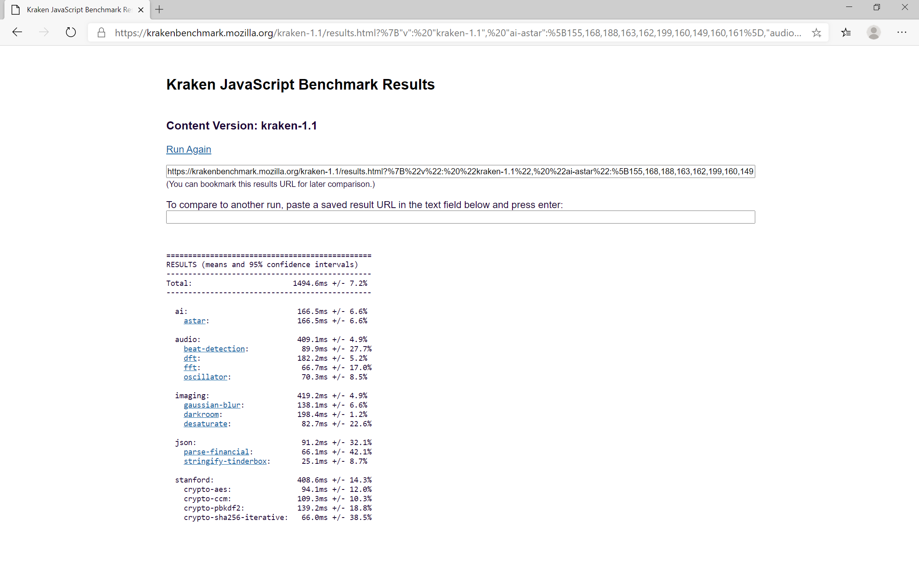The height and width of the screenshot is (588, 919).
Task: Select the Kraken JavaScript Benchmark tab
Action: pos(77,10)
